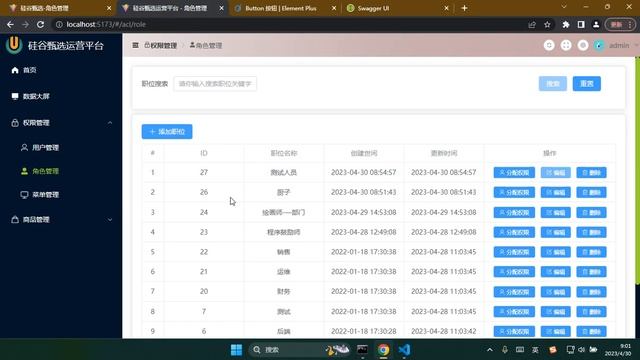Image resolution: width=640 pixels, height=360 pixels.
Task: Open a new browser tab
Action: tap(464, 8)
